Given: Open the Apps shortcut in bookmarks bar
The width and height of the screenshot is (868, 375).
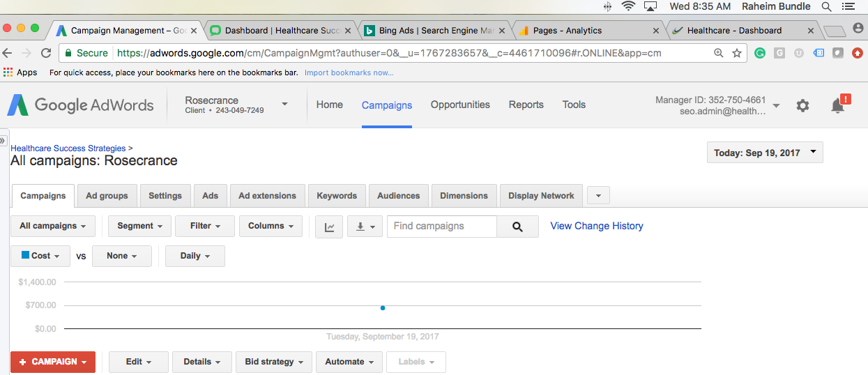Looking at the screenshot, I should pyautogui.click(x=20, y=72).
